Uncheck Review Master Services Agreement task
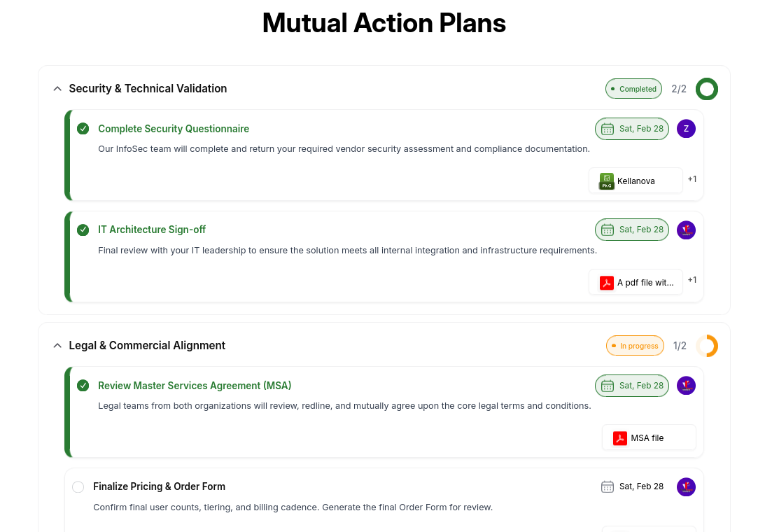Image resolution: width=758 pixels, height=532 pixels. coord(83,386)
